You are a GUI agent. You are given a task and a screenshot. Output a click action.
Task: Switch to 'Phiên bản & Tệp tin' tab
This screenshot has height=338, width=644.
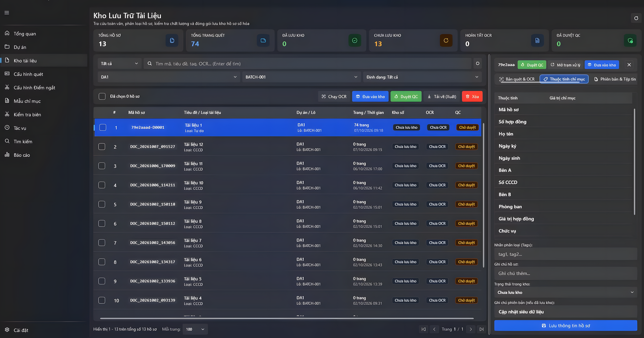(x=615, y=79)
